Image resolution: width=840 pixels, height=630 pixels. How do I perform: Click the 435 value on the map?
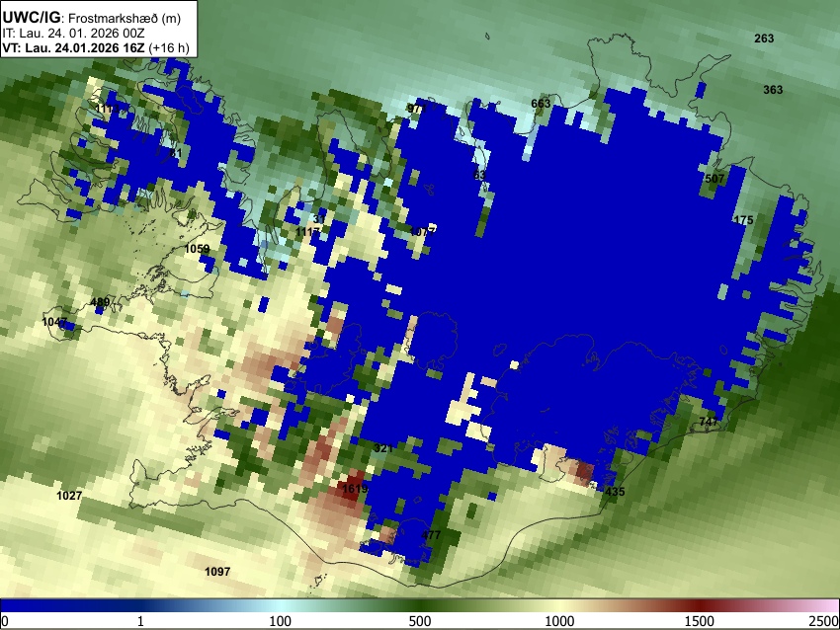[x=615, y=492]
